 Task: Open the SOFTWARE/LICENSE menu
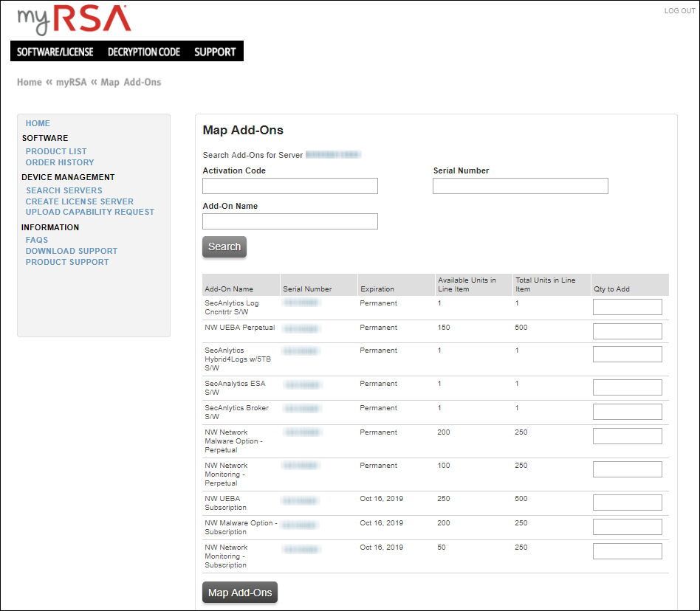[x=55, y=52]
